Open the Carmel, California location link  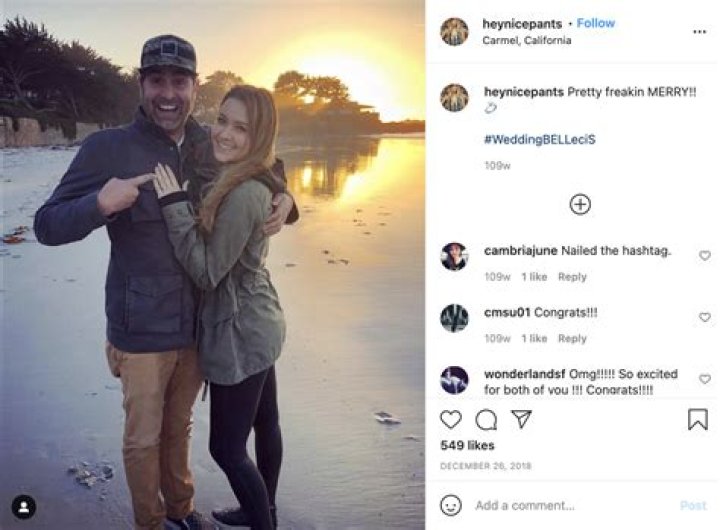pos(527,41)
